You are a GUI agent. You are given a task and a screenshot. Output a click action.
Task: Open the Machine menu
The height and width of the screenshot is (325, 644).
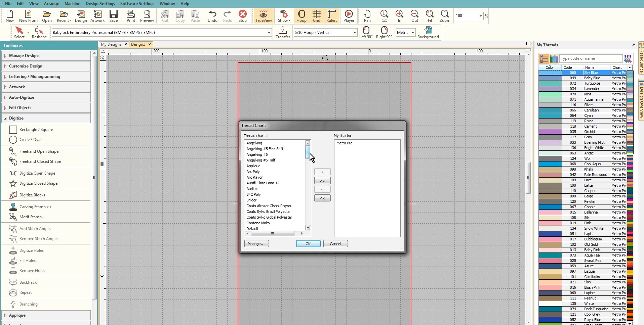[x=72, y=4]
